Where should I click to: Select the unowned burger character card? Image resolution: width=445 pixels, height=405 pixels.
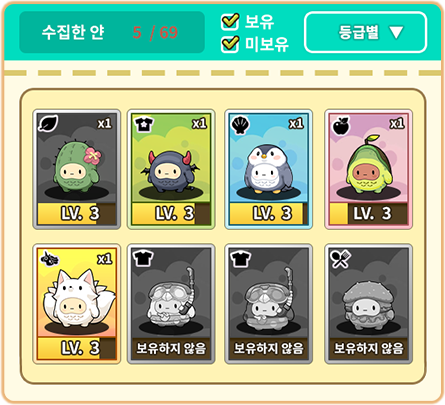(368, 304)
